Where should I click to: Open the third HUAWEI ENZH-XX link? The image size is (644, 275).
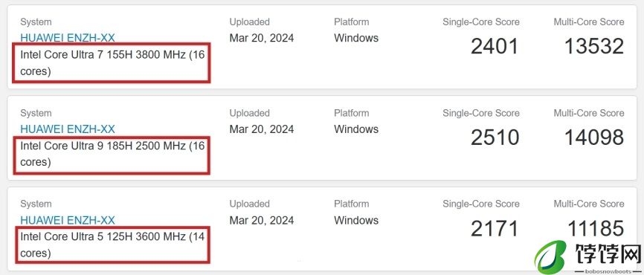pyautogui.click(x=68, y=220)
